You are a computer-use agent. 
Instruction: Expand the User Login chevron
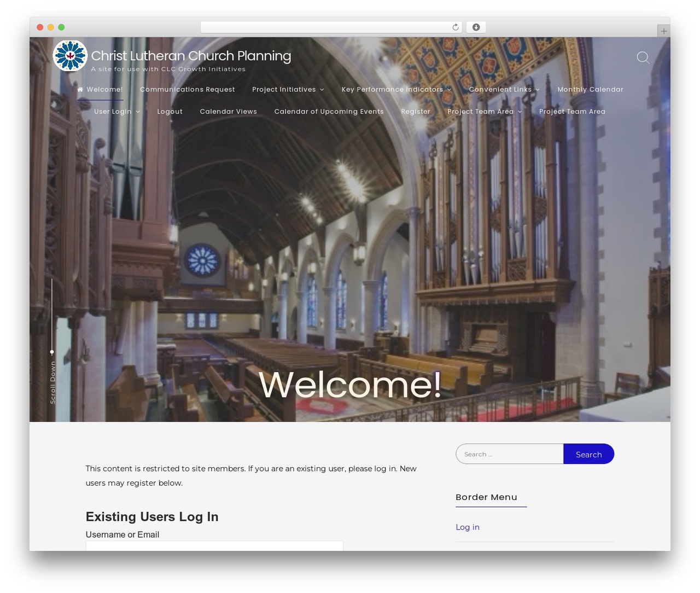click(x=138, y=112)
